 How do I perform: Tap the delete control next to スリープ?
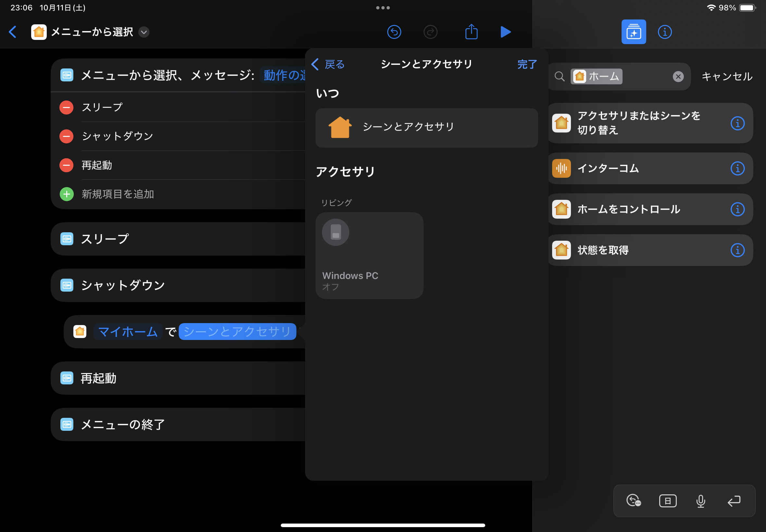coord(67,107)
